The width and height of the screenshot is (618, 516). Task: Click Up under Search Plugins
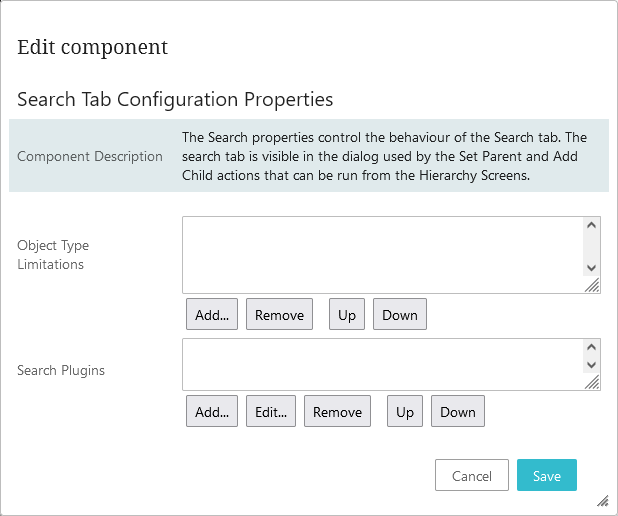(405, 411)
